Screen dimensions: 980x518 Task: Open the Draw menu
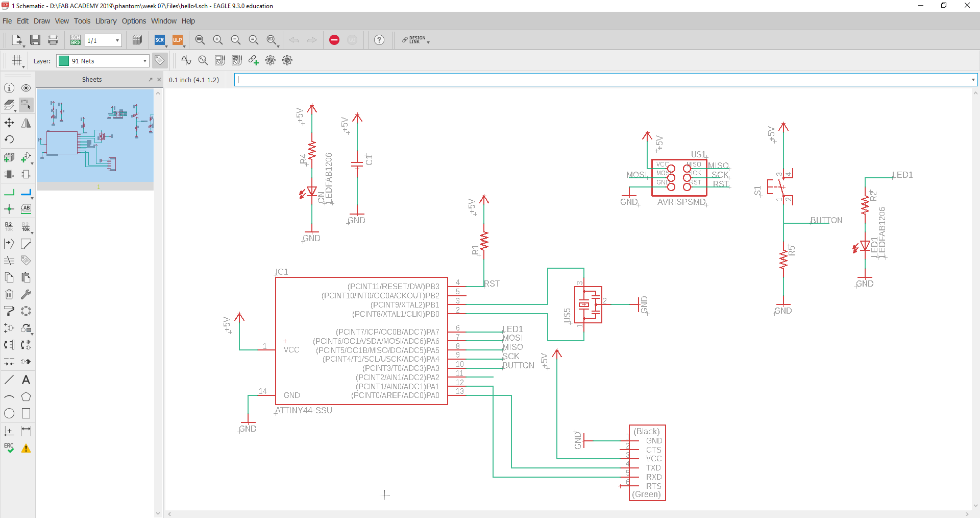coord(42,21)
